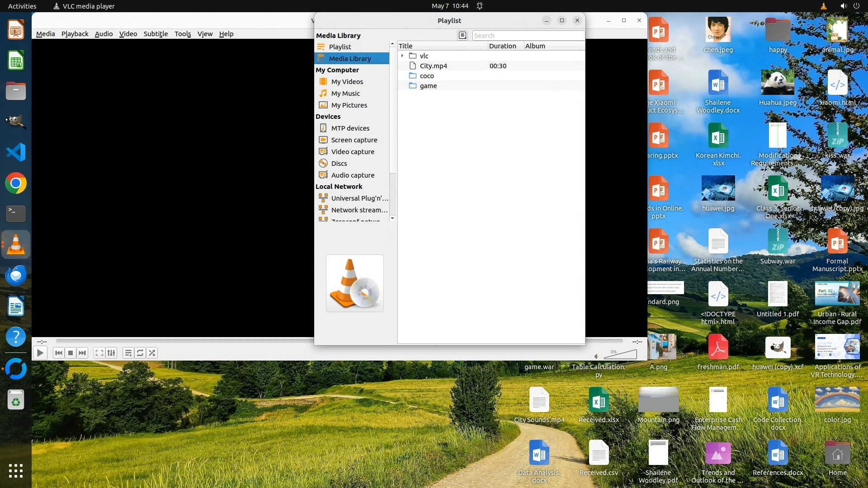
Task: Sort by the Duration column header
Action: pyautogui.click(x=502, y=46)
